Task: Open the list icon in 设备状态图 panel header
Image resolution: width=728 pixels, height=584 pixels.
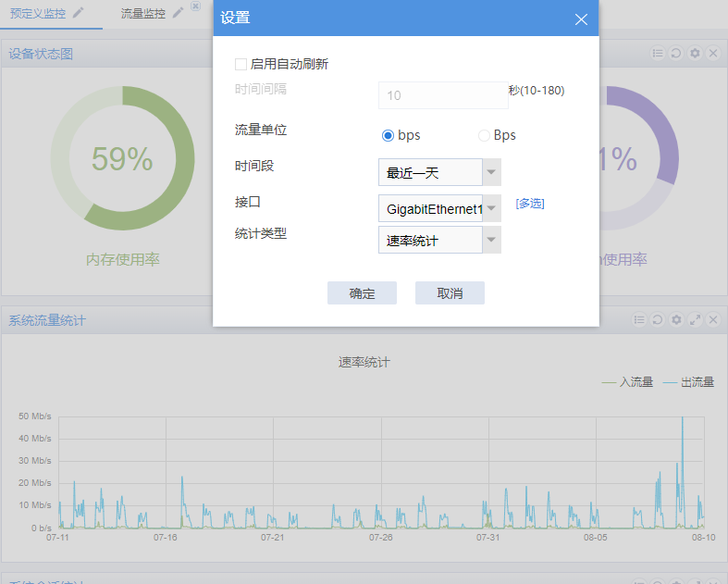Action: [658, 54]
